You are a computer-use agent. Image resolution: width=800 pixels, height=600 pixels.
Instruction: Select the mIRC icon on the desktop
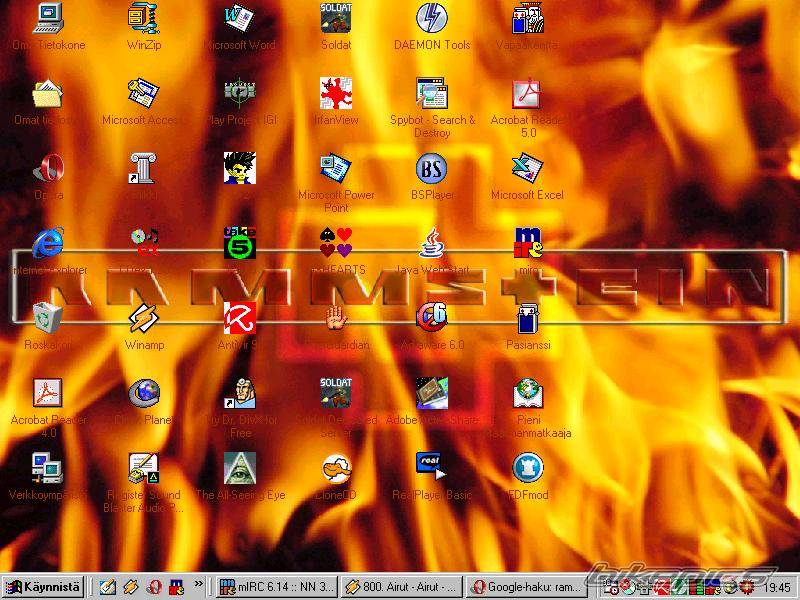[x=528, y=243]
